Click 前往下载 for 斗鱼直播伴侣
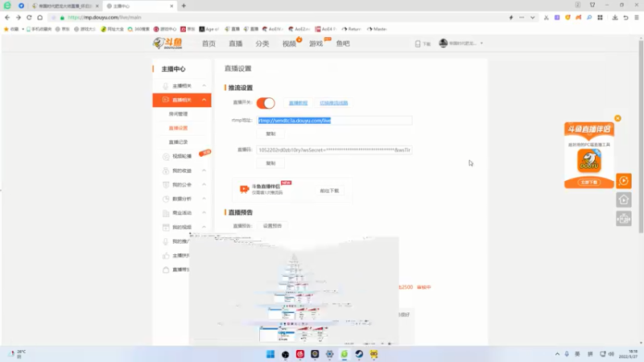644x362 pixels. (329, 191)
